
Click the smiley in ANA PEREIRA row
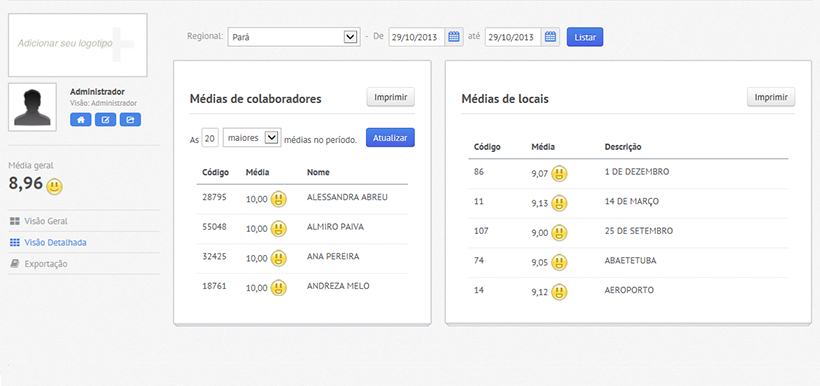(x=279, y=258)
